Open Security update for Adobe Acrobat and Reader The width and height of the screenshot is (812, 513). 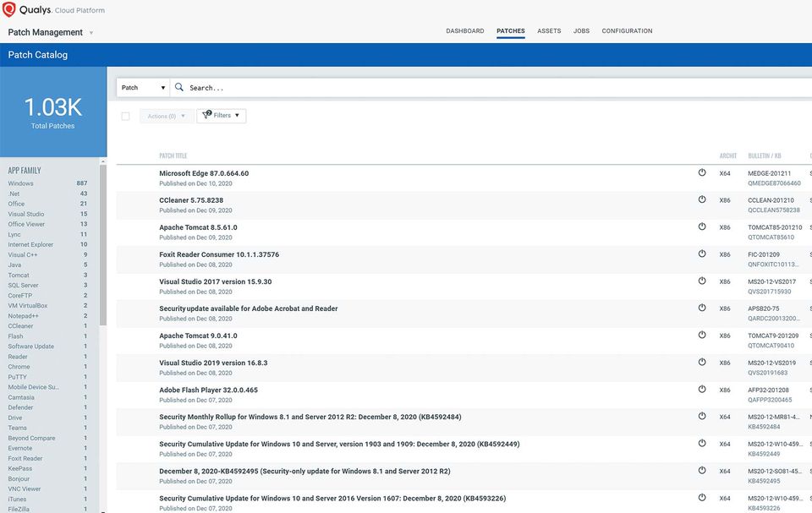tap(248, 308)
